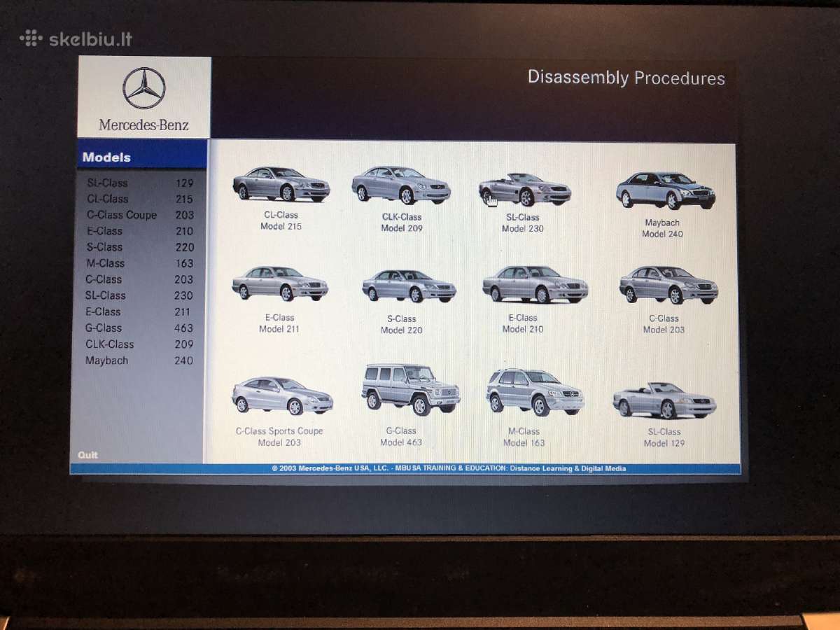Screen dimensions: 840x630
Task: Quit the Disassembly Procedures program
Action: (x=88, y=454)
